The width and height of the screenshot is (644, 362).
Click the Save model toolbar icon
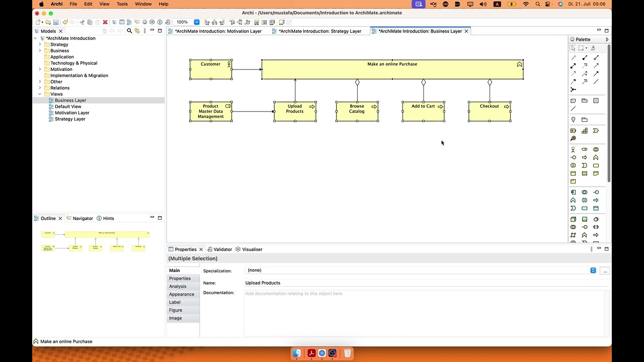56,22
